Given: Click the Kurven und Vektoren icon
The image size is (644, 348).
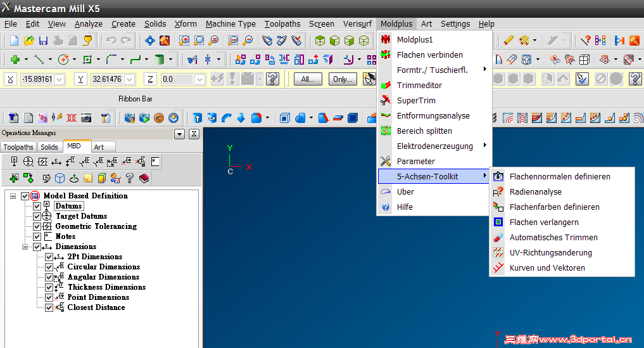Looking at the screenshot, I should pos(498,267).
